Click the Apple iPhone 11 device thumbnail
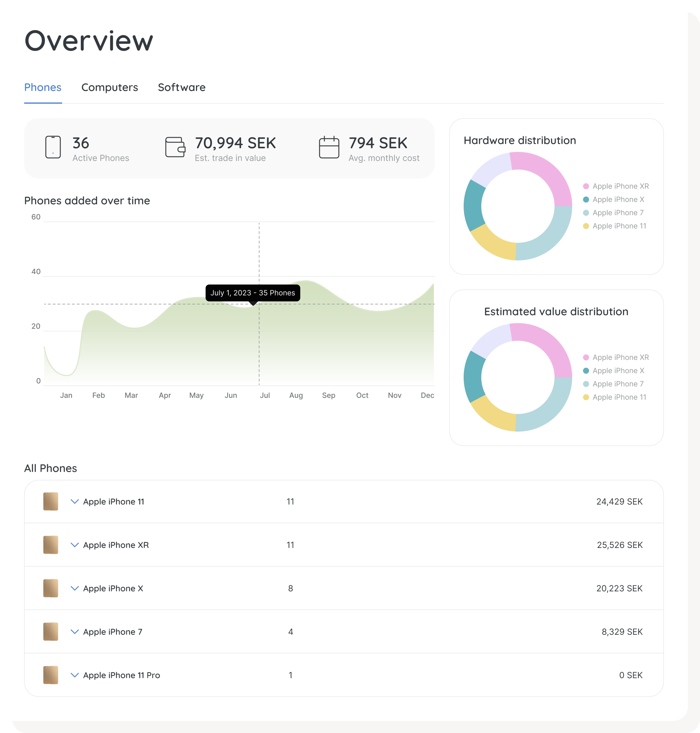The height and width of the screenshot is (733, 700). pyautogui.click(x=51, y=501)
